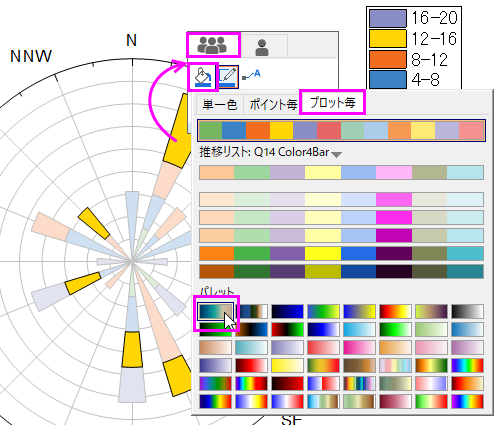Viewport: 500px width, 425px height.
Task: Choose the vivid color row starting with bright orange
Action: coord(341,254)
